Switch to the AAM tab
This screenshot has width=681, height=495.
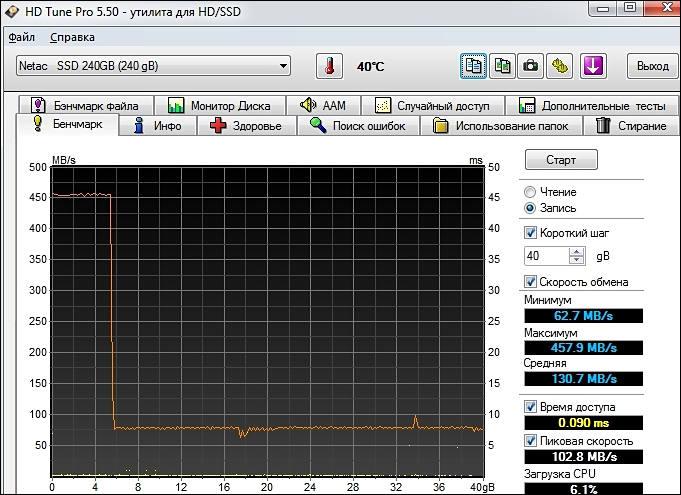(x=323, y=106)
